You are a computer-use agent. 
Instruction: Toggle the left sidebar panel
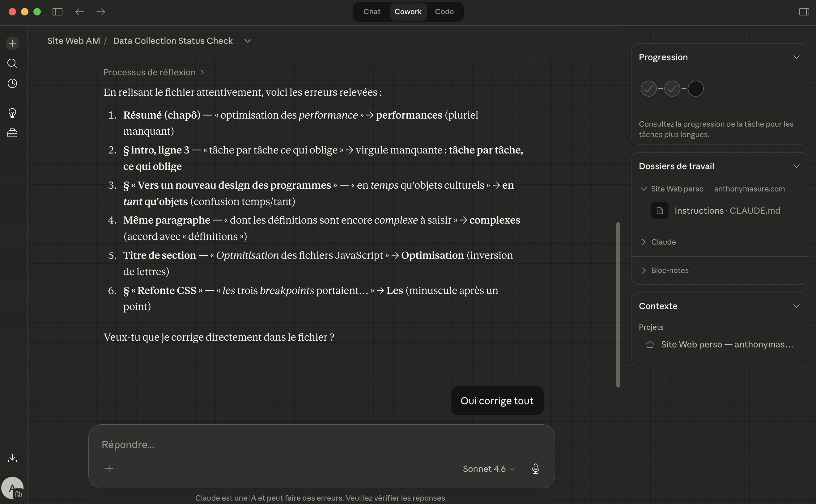point(57,12)
